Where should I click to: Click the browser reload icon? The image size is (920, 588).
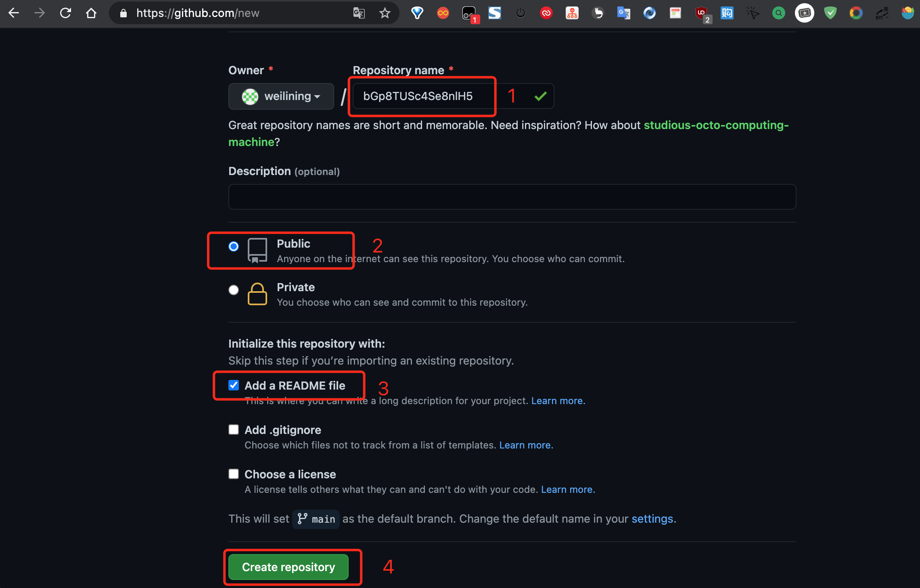[65, 13]
